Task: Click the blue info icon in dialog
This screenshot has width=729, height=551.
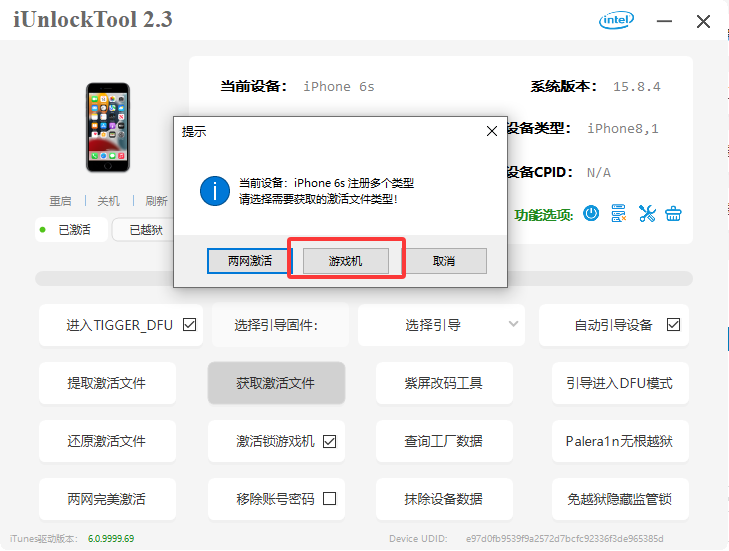Action: coord(215,191)
